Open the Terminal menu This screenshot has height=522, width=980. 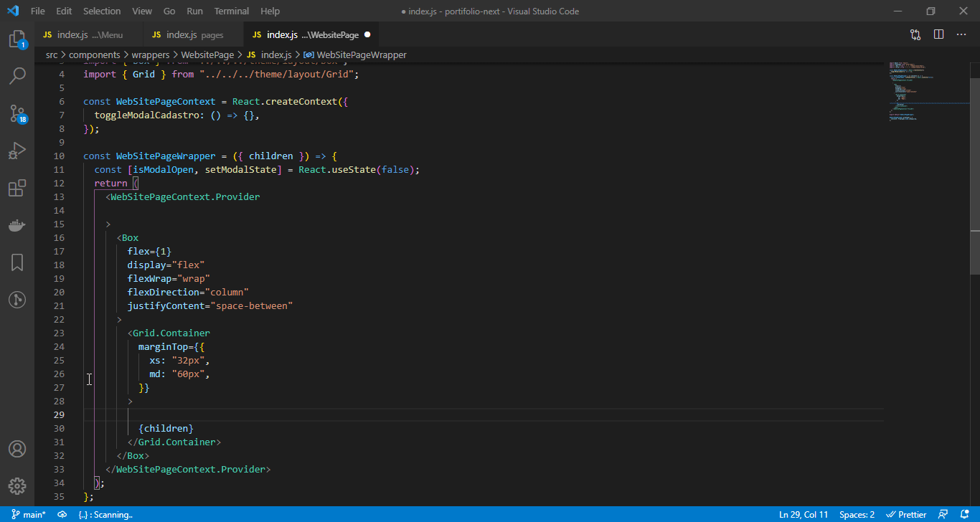(x=232, y=11)
